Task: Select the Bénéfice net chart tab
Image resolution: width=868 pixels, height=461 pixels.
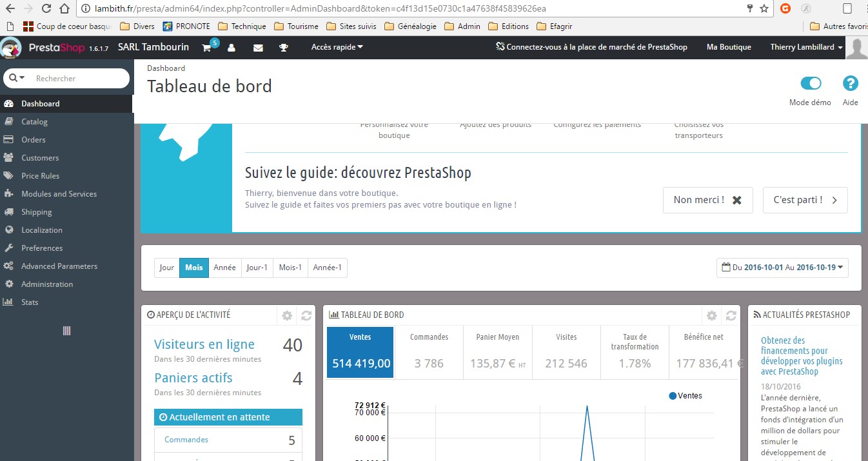Action: coord(704,352)
